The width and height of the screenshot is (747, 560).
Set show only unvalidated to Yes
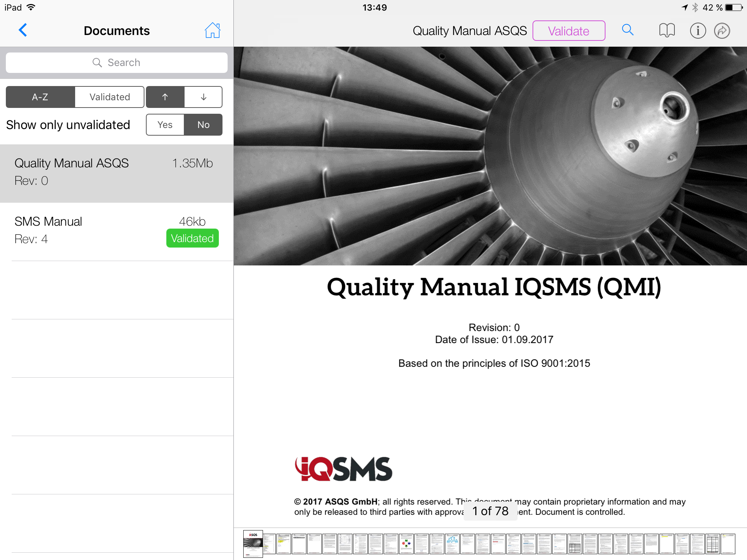165,125
